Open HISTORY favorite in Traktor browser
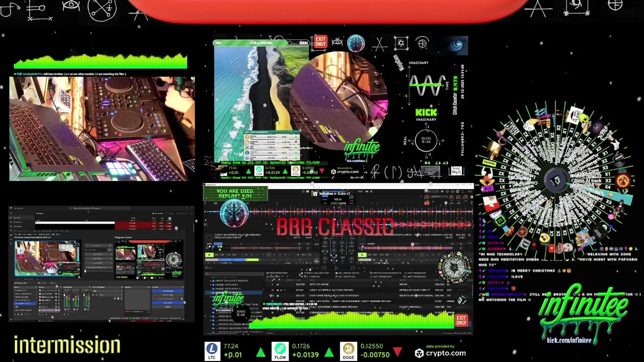644x362 pixels. coord(273,277)
